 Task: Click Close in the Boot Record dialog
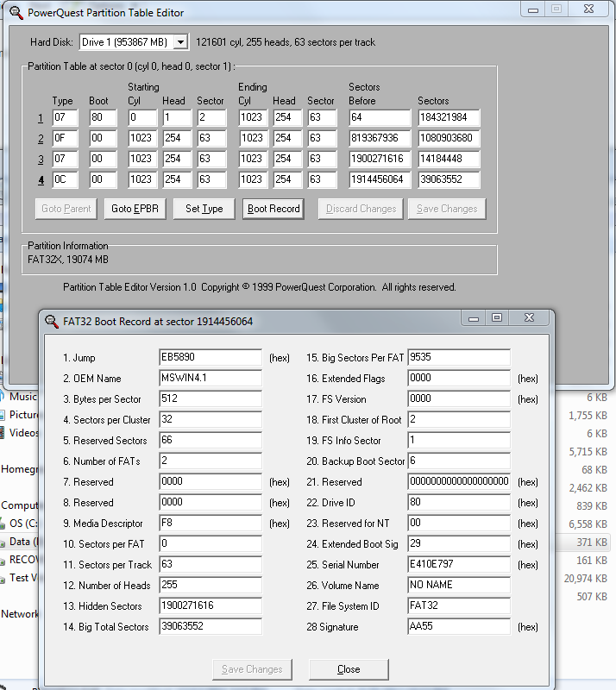point(349,669)
